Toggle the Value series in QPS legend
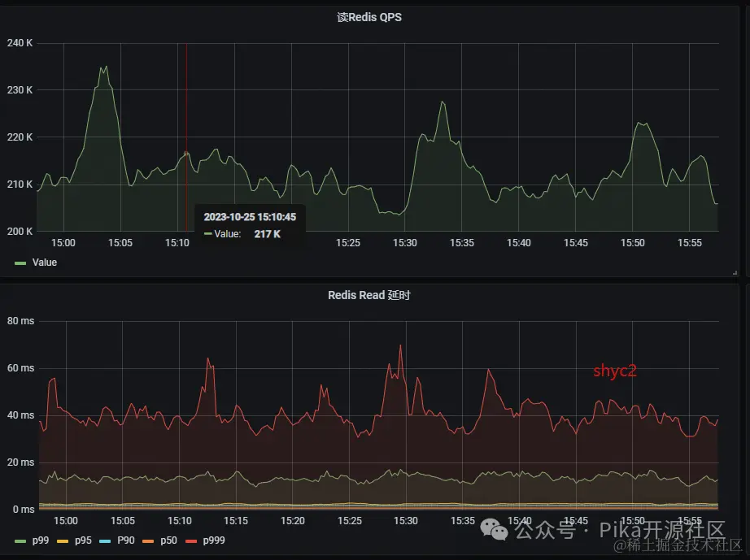This screenshot has height=560, width=750. point(45,263)
